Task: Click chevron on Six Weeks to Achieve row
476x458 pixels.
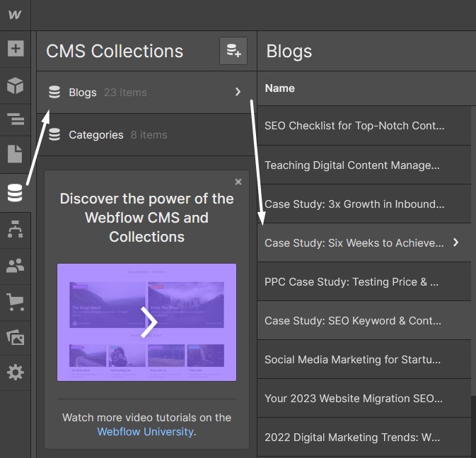Action: point(455,242)
